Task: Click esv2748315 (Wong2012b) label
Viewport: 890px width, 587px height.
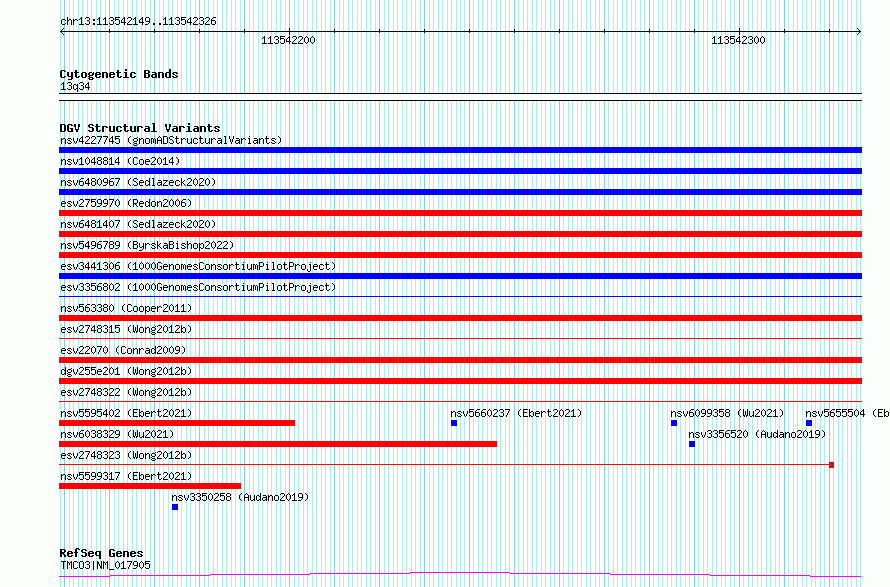Action: tap(126, 329)
